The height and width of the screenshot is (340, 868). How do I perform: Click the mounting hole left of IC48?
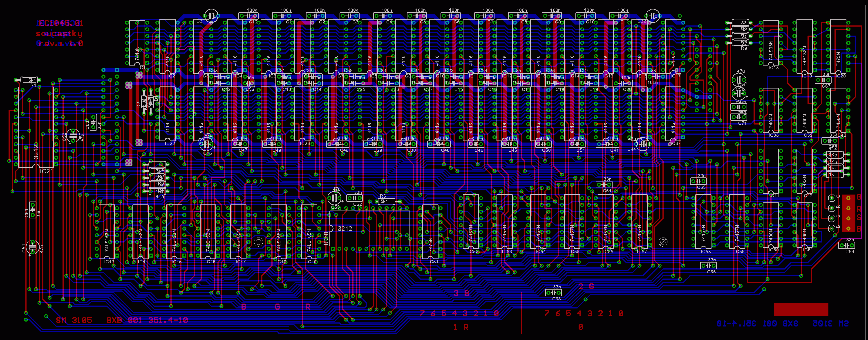click(258, 242)
